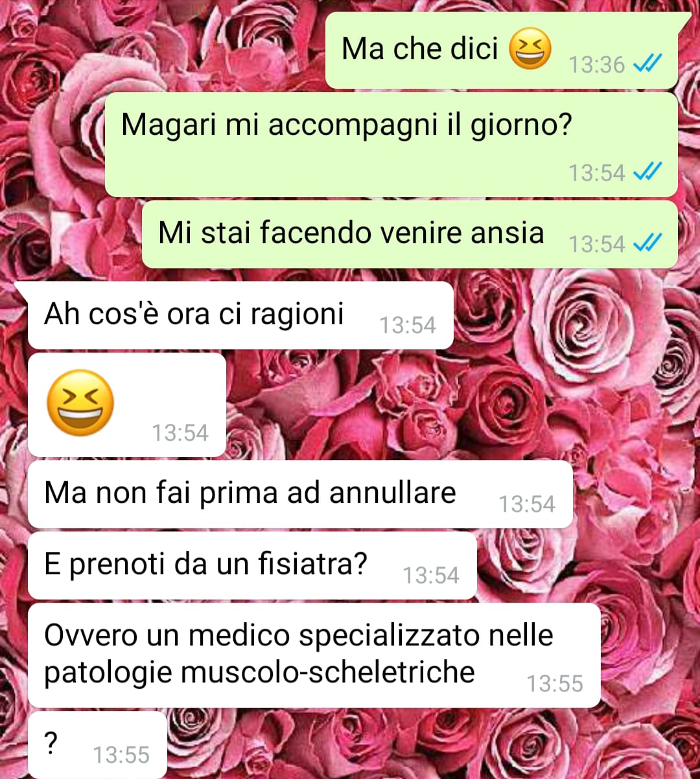Tap the 13:54 timestamp beside "Ah cos'è ora"
Screen dimensions: 700x779
[407, 325]
